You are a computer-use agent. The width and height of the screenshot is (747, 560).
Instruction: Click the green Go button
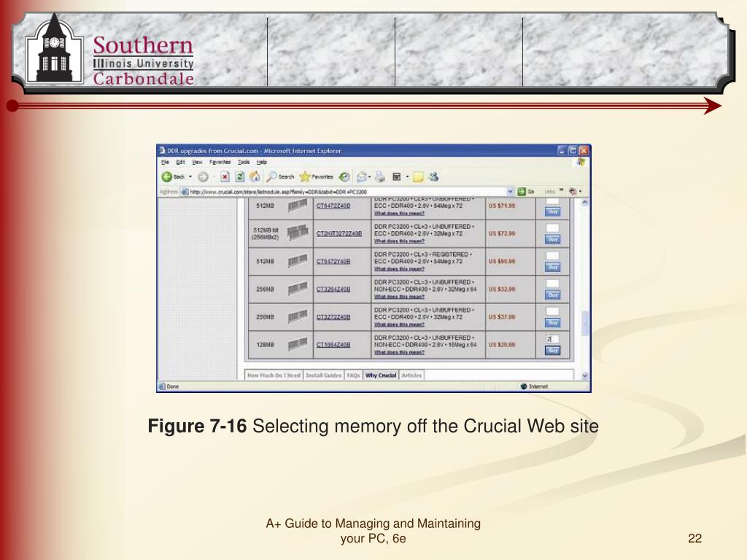pos(526,192)
